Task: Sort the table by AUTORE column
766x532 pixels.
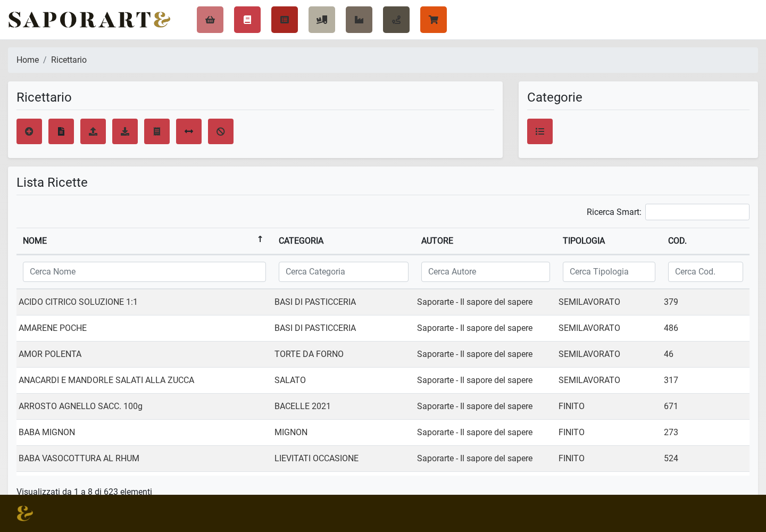Action: (x=486, y=241)
